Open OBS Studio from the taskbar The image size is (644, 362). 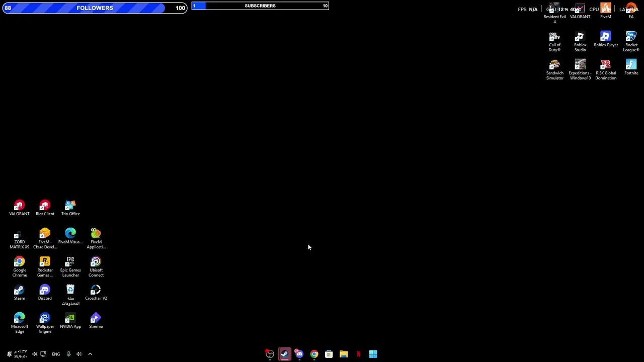[x=270, y=354]
